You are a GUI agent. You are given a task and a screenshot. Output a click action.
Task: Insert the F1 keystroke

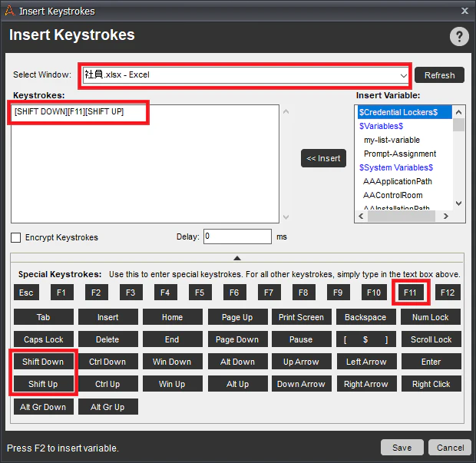click(61, 293)
